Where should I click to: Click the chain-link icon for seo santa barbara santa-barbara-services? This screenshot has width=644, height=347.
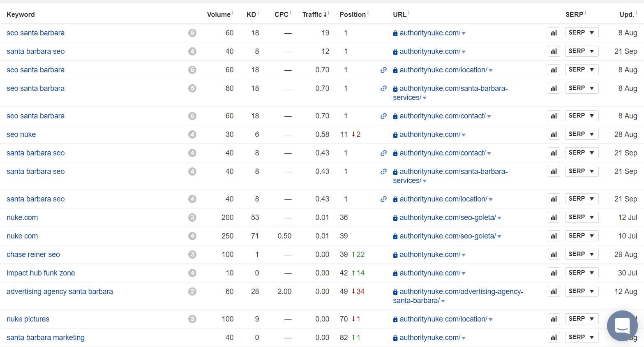pyautogui.click(x=383, y=88)
